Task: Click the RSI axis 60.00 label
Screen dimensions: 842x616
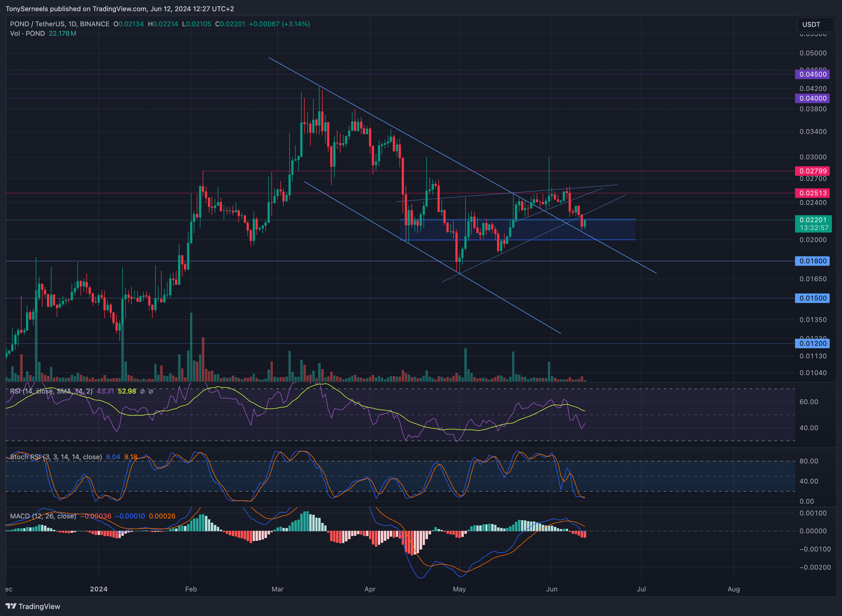Action: pos(809,402)
